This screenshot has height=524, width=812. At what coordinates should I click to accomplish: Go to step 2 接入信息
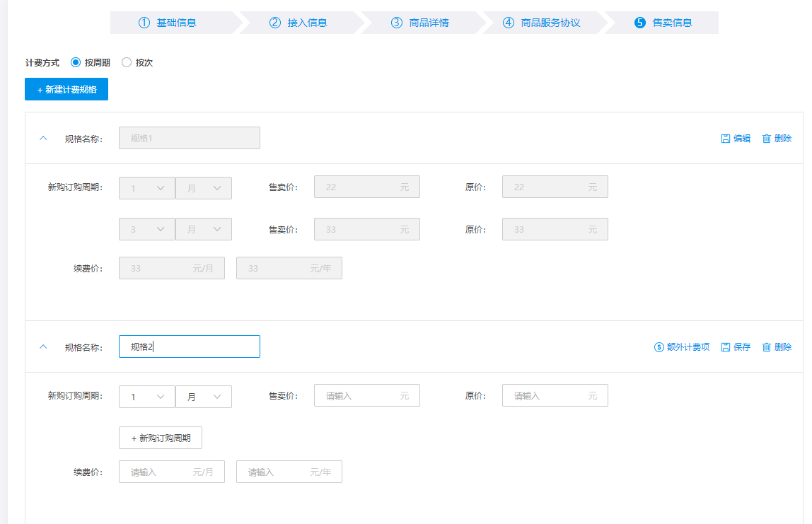pyautogui.click(x=298, y=23)
